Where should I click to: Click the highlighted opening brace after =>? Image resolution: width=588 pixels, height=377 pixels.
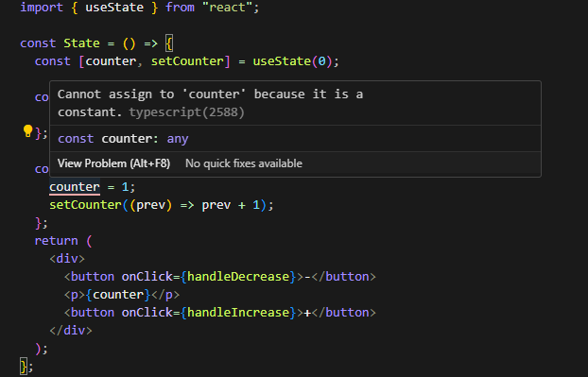(x=169, y=43)
